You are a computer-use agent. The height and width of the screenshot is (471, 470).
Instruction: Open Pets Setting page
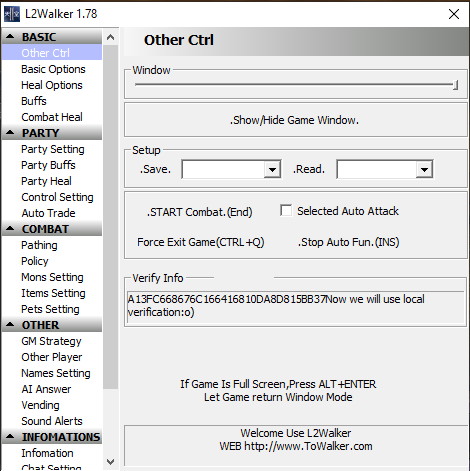tap(50, 309)
